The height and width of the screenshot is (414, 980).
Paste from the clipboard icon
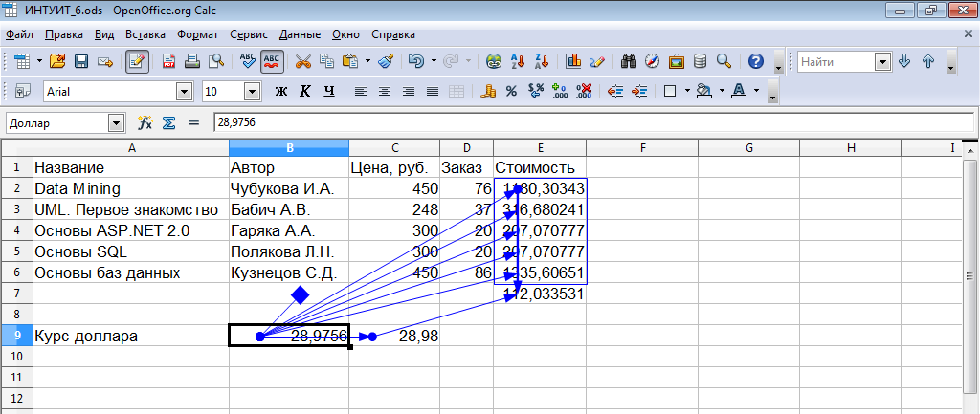350,61
